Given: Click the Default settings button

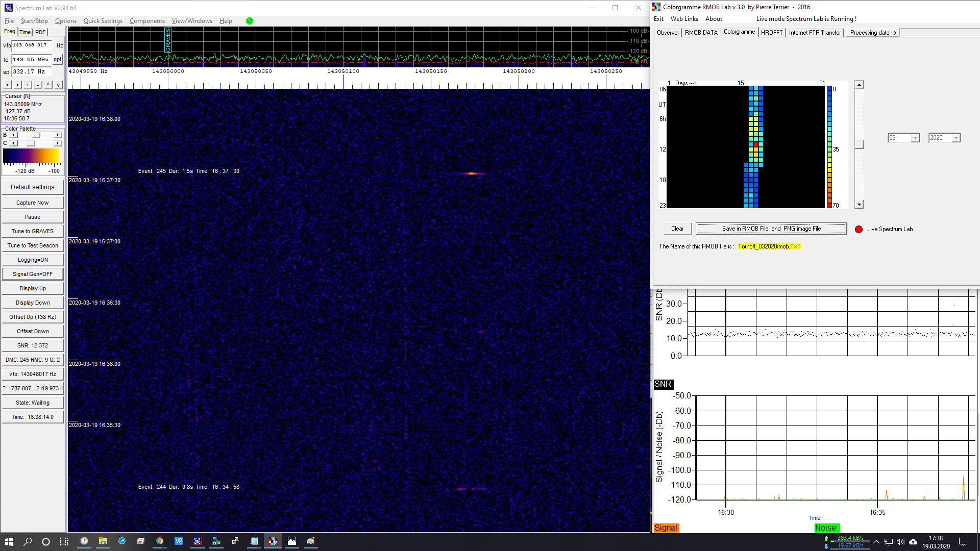Looking at the screenshot, I should [x=33, y=187].
